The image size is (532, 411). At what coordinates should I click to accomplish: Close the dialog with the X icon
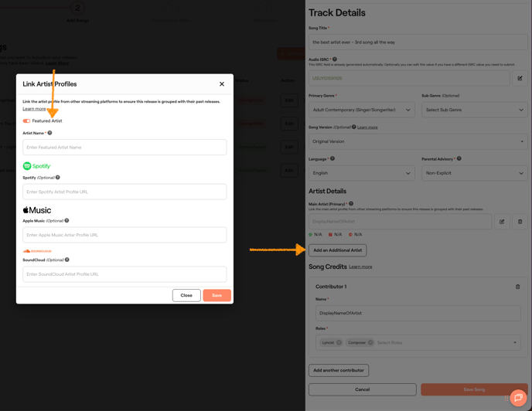222,84
